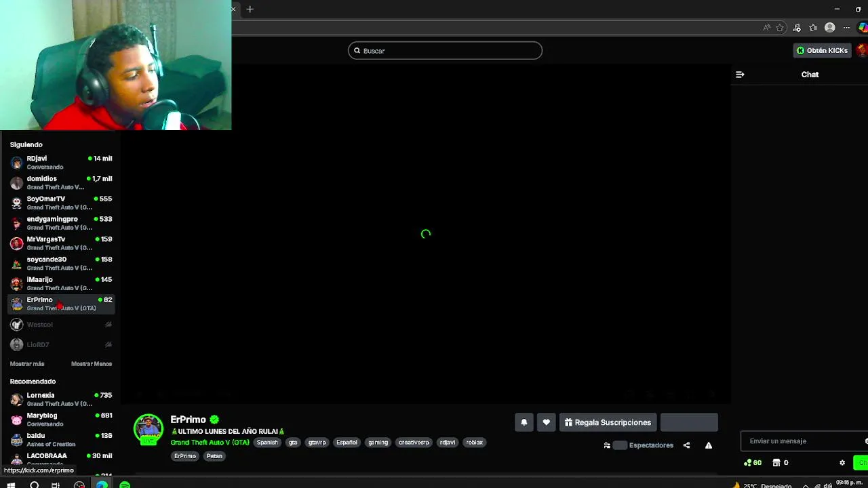Open Task View in the taskbar
The height and width of the screenshot is (488, 868).
(56, 485)
